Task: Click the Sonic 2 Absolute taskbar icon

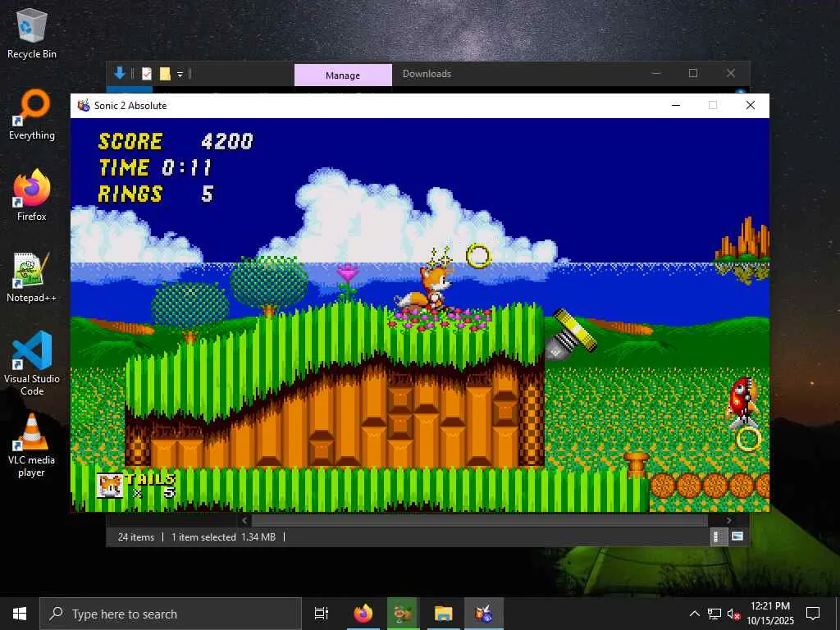Action: point(484,614)
